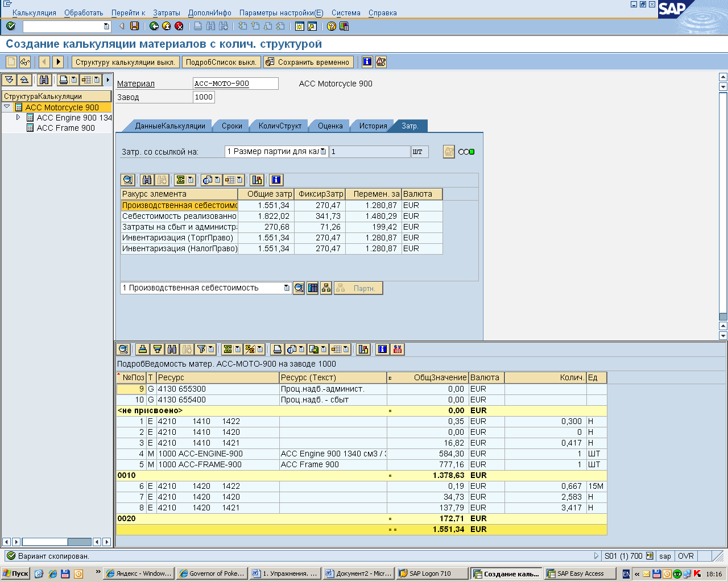Click the chart Graphic icon above the Ракурс элемента table
The height and width of the screenshot is (582, 728).
257,180
